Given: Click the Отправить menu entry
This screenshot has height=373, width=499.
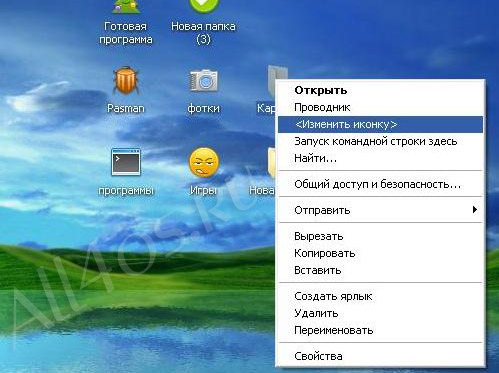Looking at the screenshot, I should point(380,210).
